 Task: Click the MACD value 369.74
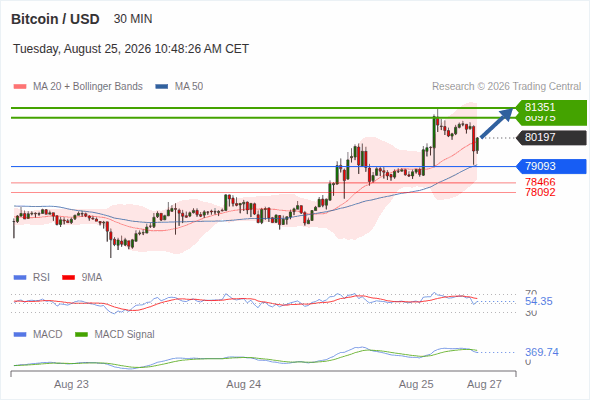[x=541, y=352]
